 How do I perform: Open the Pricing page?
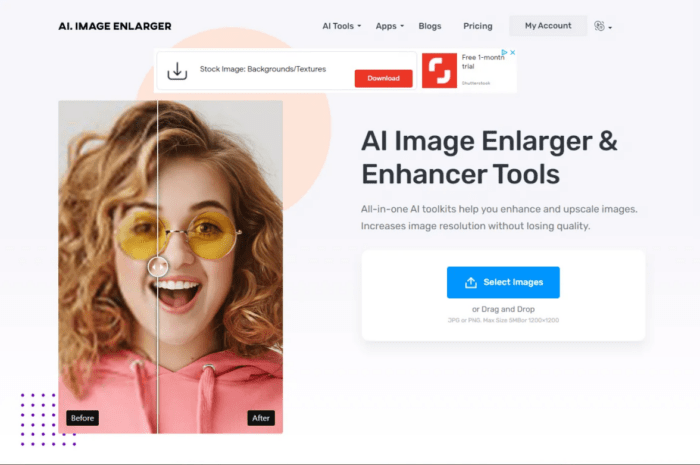tap(478, 26)
